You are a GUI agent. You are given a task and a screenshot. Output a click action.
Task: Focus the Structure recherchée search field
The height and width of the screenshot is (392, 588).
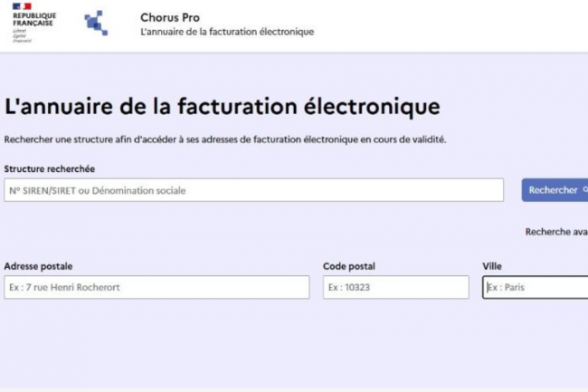253,190
